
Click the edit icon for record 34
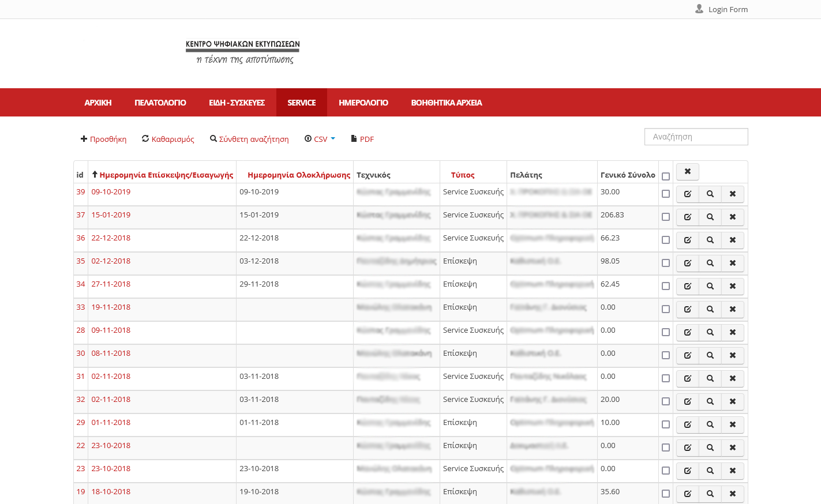point(687,287)
